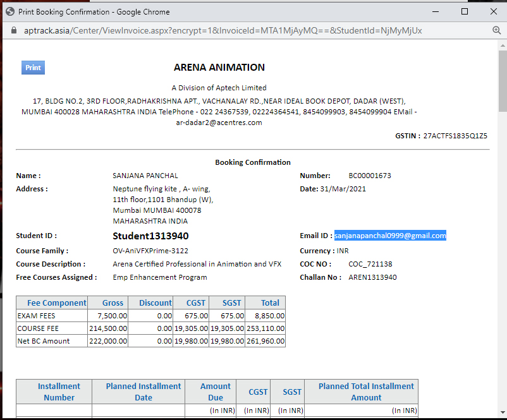Click course family OV-AniVFXPrime-3122
The image size is (507, 420).
pyautogui.click(x=150, y=251)
